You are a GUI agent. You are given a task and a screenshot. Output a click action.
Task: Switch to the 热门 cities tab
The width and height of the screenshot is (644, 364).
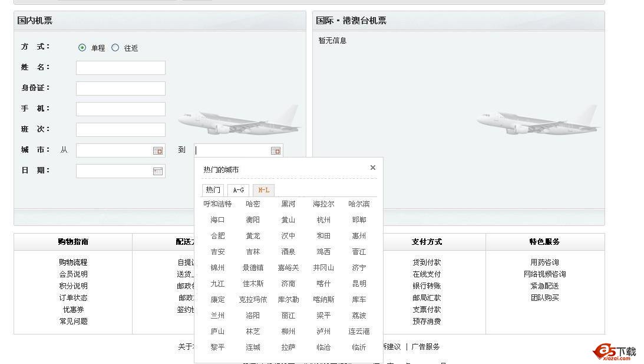[x=213, y=190]
